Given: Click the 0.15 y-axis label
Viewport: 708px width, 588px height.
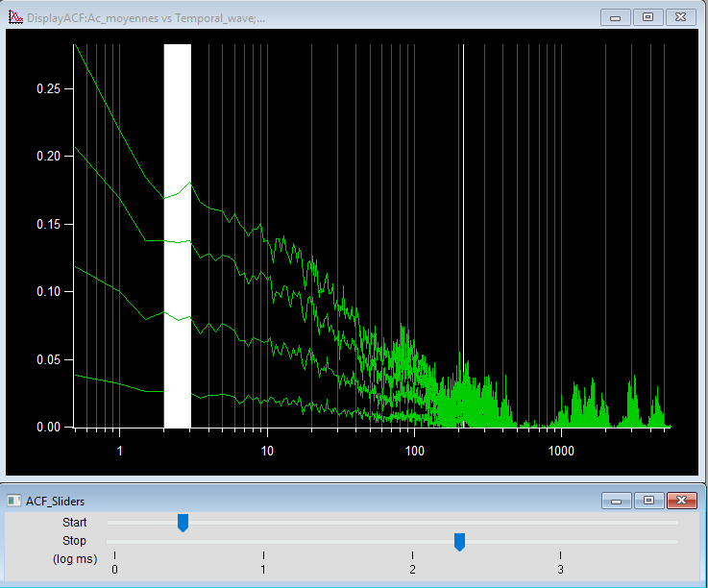Looking at the screenshot, I should coord(48,224).
